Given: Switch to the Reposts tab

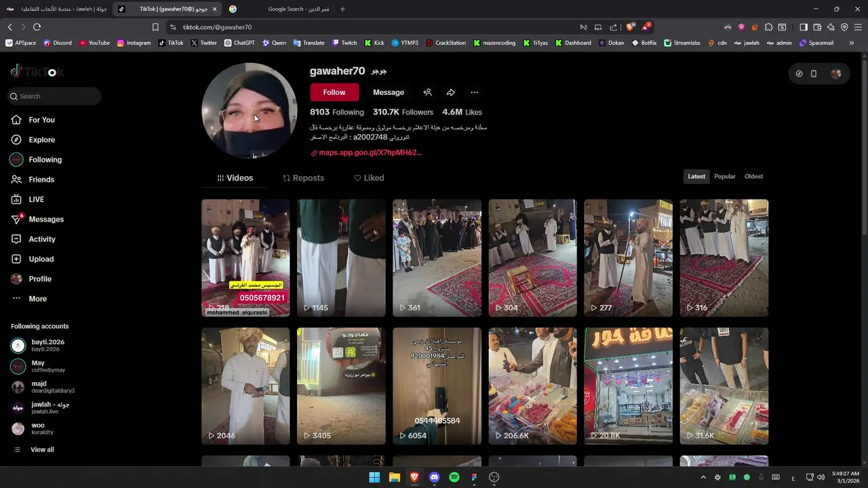Looking at the screenshot, I should coord(303,178).
